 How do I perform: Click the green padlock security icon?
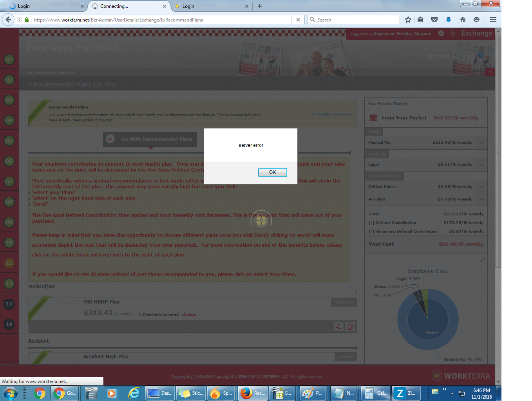tap(27, 20)
